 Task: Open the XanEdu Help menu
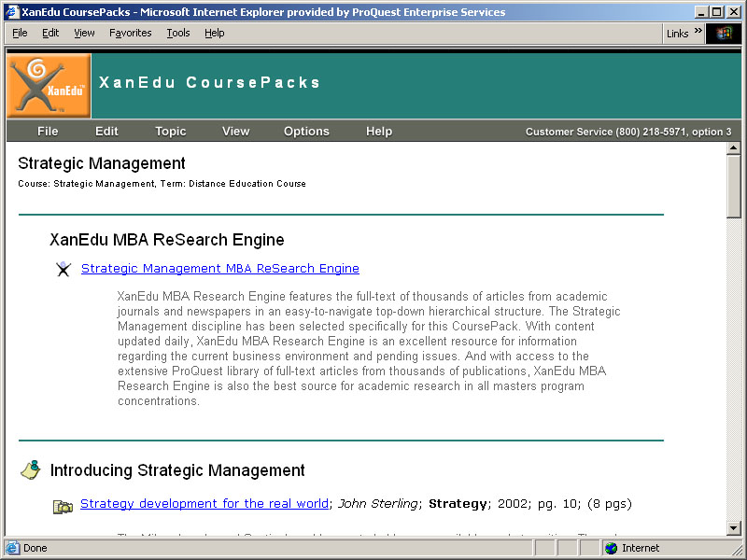pyautogui.click(x=379, y=132)
